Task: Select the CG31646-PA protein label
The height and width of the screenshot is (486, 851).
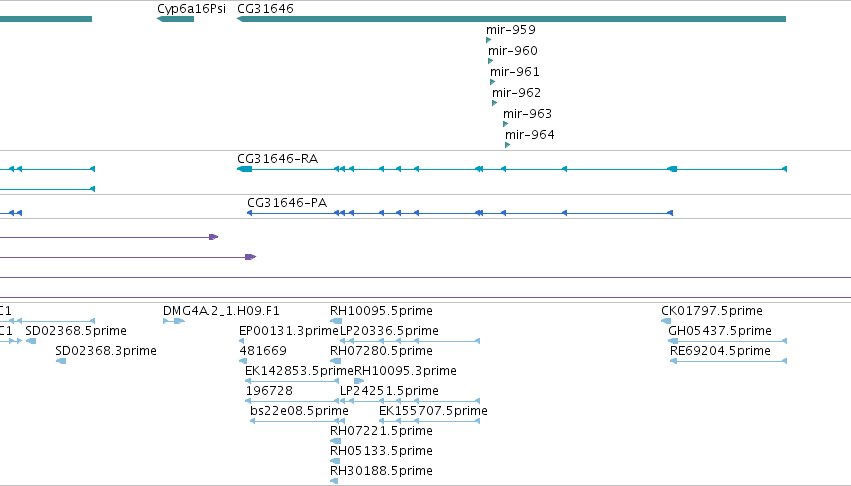Action: pyautogui.click(x=287, y=203)
